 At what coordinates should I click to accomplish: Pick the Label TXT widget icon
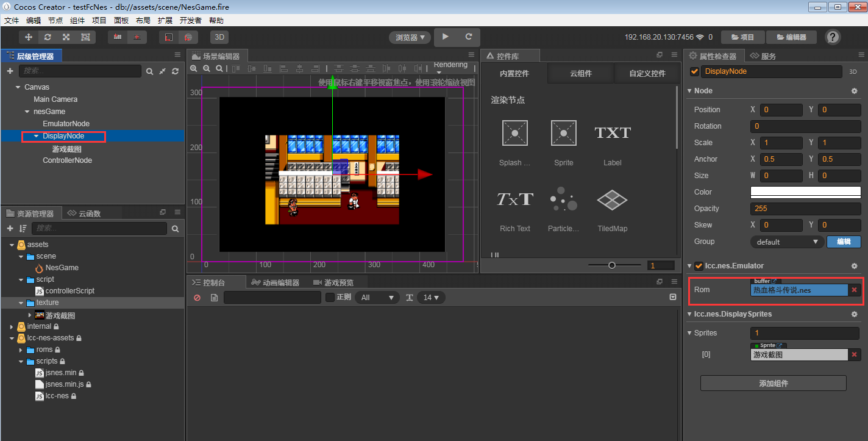coord(613,132)
